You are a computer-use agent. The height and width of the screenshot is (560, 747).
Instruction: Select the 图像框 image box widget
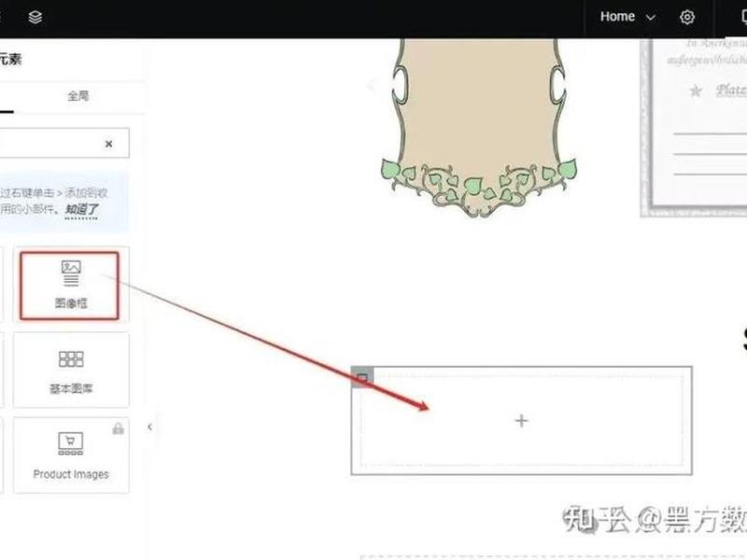(70, 286)
